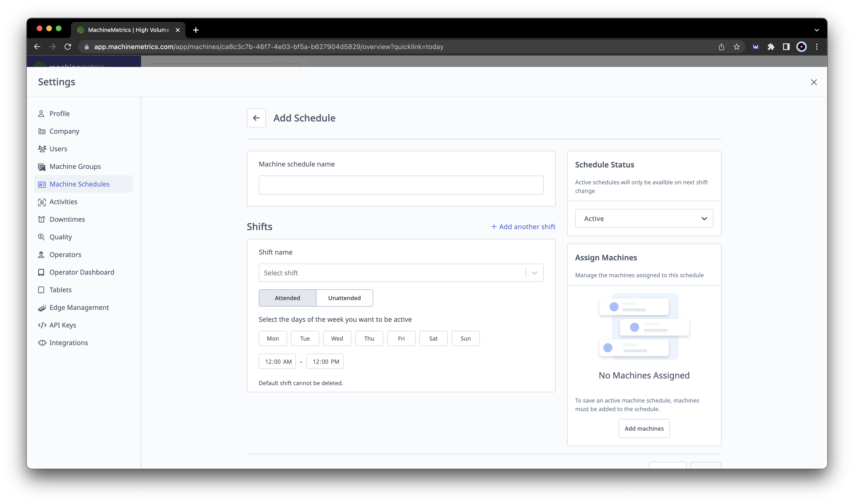The image size is (854, 504).
Task: Select the Attended shift option
Action: [x=287, y=298]
